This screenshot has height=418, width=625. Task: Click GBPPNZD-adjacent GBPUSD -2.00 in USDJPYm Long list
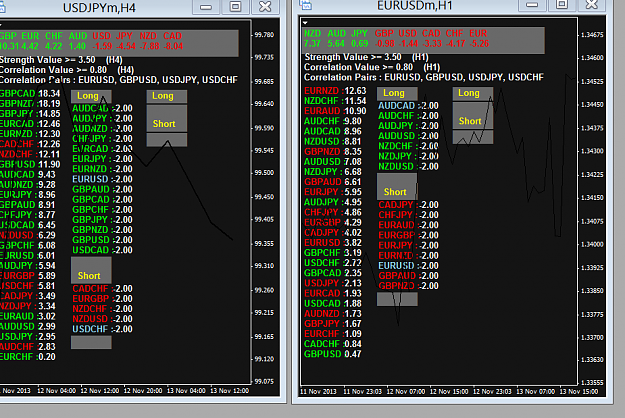[x=102, y=240]
